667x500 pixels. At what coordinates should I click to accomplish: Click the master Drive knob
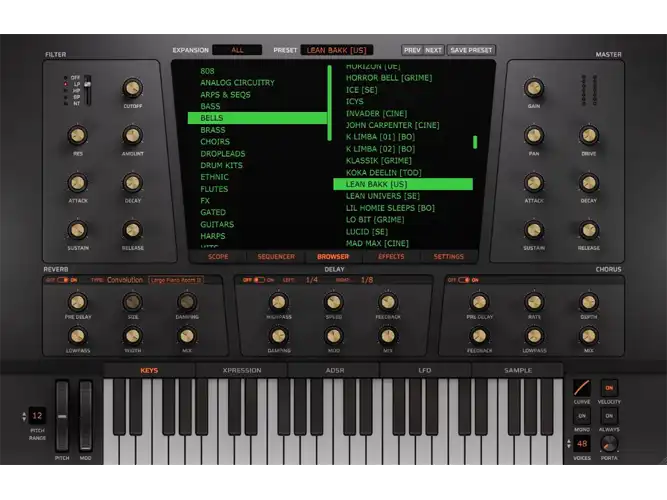click(589, 136)
